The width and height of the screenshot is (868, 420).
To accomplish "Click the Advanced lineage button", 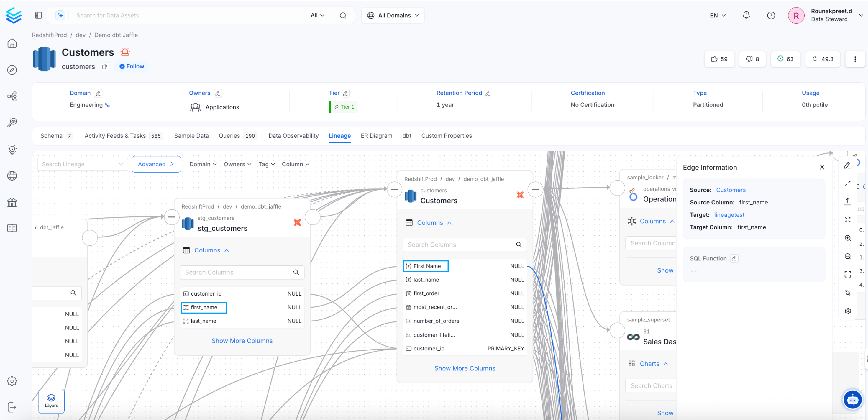I will point(156,164).
